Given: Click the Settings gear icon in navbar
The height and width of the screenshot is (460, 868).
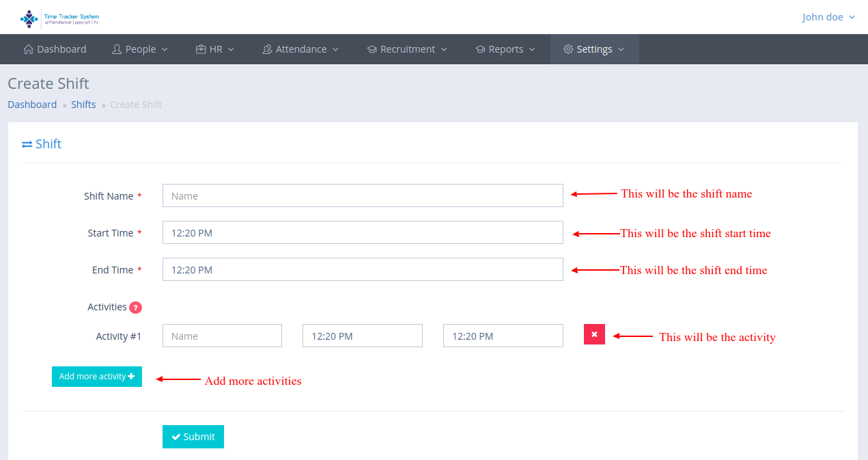Looking at the screenshot, I should pyautogui.click(x=568, y=49).
